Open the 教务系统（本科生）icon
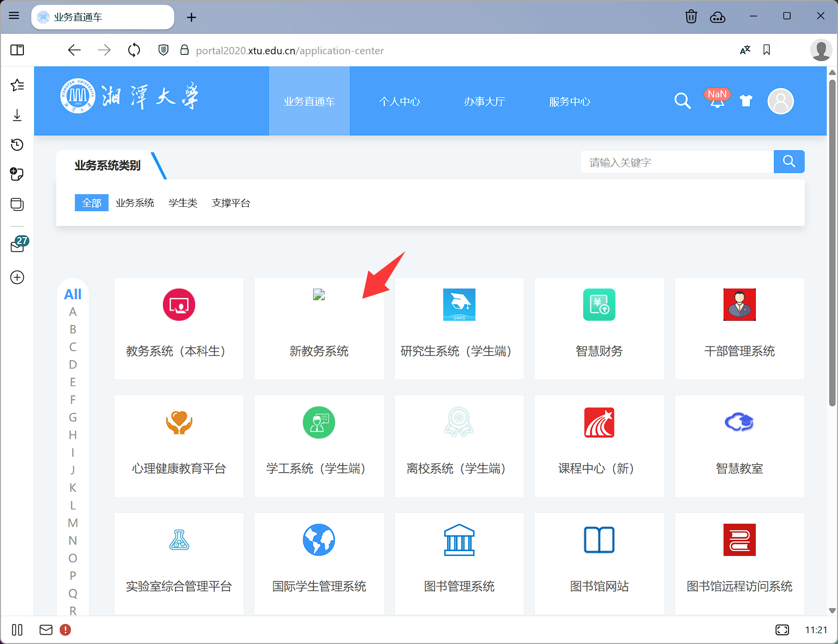 (179, 305)
